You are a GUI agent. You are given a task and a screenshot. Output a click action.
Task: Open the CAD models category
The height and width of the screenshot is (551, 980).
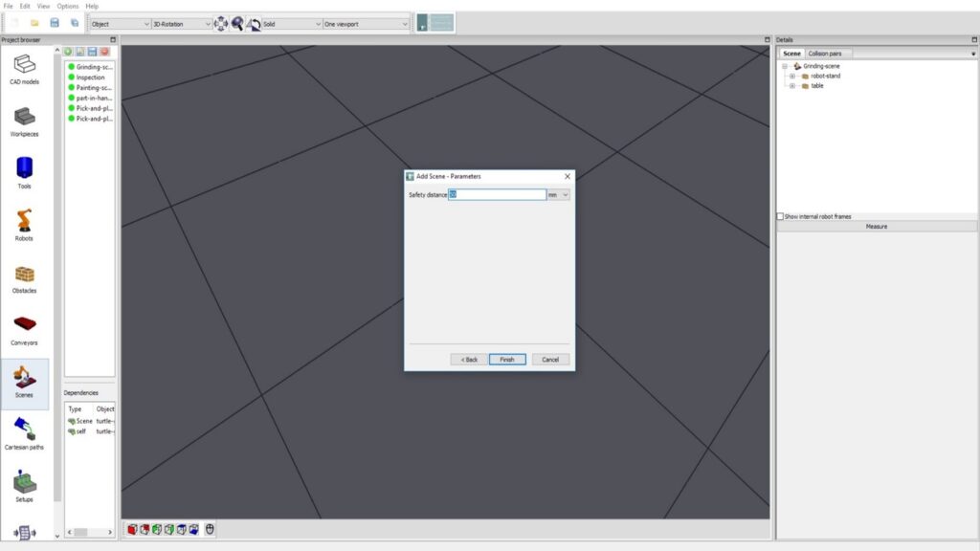point(25,66)
